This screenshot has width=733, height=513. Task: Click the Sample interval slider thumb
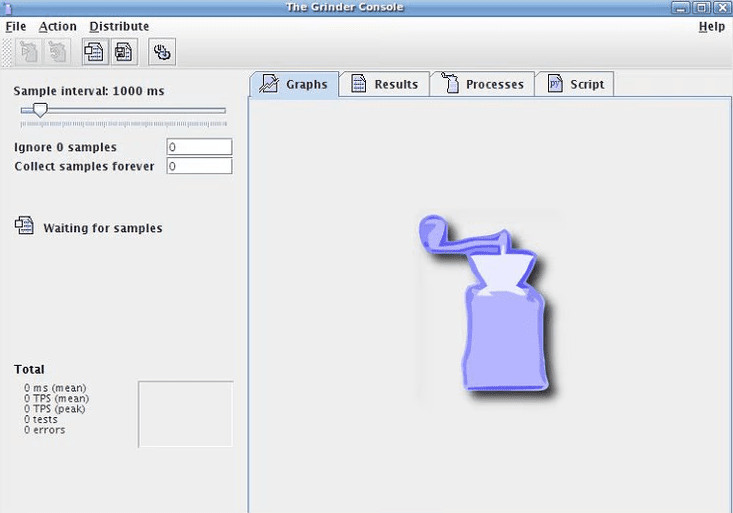tap(40, 110)
